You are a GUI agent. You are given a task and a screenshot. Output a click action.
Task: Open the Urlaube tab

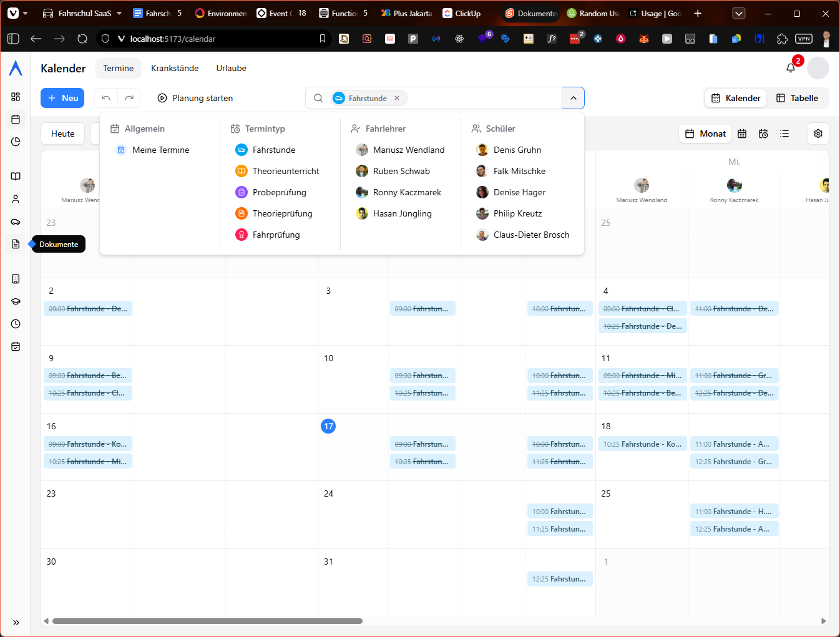pos(231,68)
